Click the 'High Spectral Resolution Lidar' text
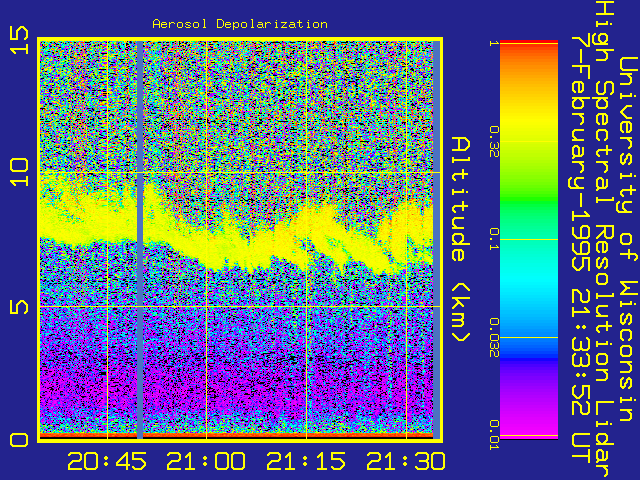 [604, 239]
